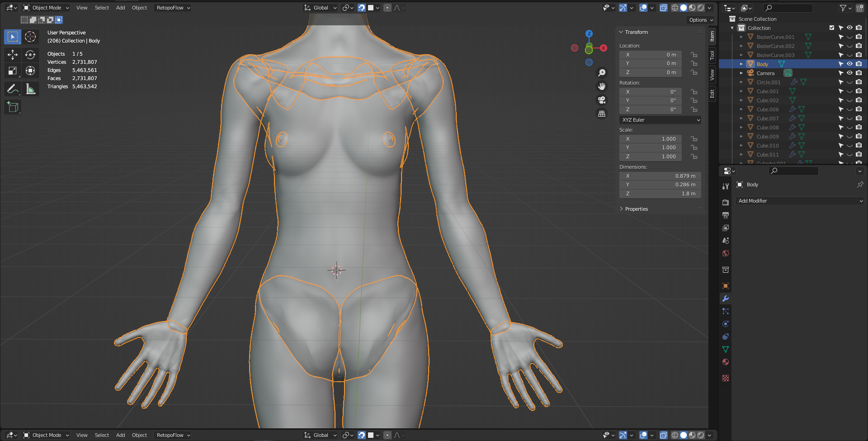The image size is (868, 441).
Task: Activate the Rotate tool
Action: click(30, 55)
